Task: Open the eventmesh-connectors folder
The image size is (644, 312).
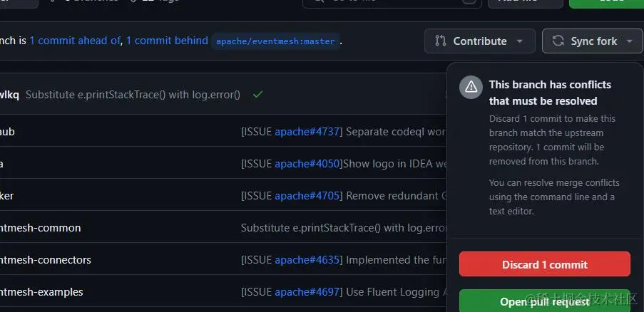Action: [46, 259]
